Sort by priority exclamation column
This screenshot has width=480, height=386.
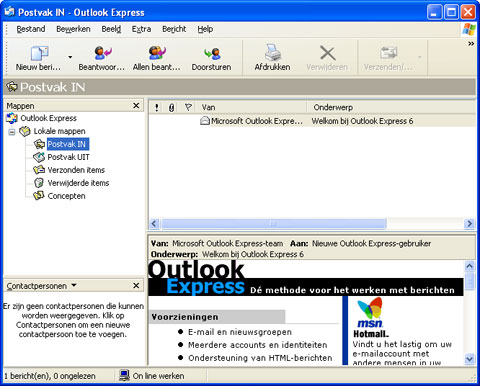[157, 107]
